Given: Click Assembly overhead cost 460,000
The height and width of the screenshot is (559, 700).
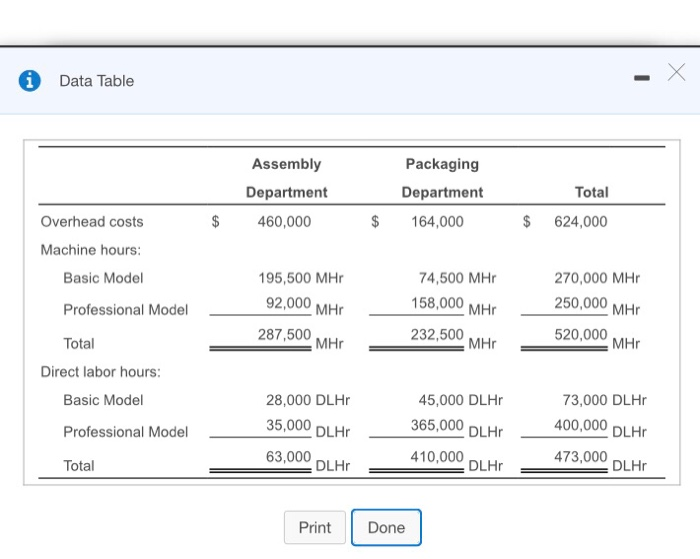Looking at the screenshot, I should 284,221.
